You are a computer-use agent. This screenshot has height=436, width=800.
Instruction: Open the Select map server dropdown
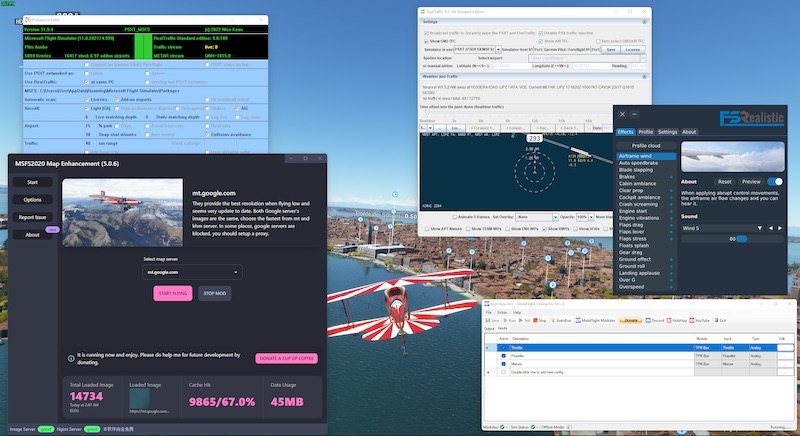coord(192,272)
